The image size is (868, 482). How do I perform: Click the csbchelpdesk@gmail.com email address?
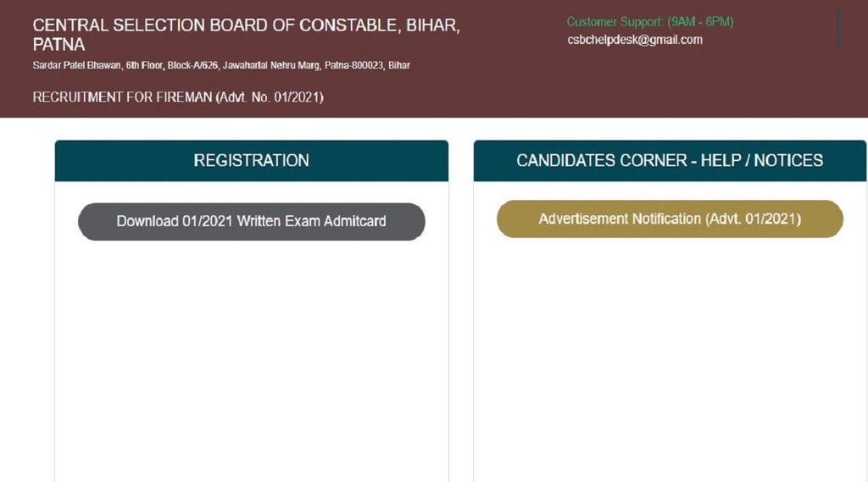click(635, 40)
